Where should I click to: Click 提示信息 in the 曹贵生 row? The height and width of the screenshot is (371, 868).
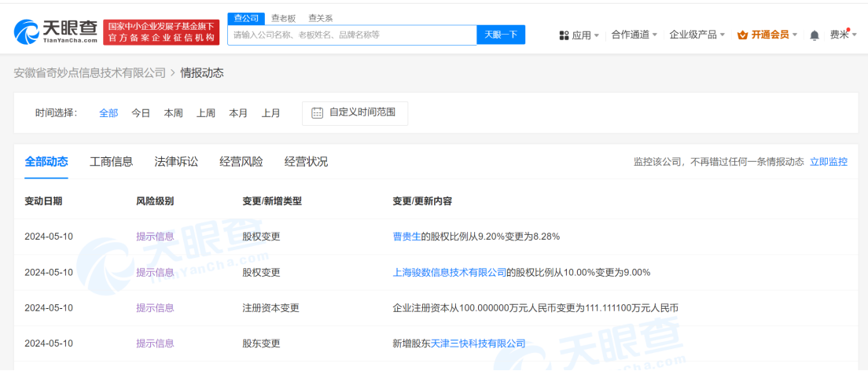tap(155, 237)
